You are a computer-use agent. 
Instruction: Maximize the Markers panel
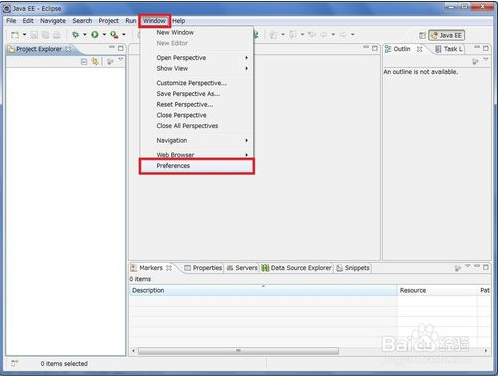(486, 267)
